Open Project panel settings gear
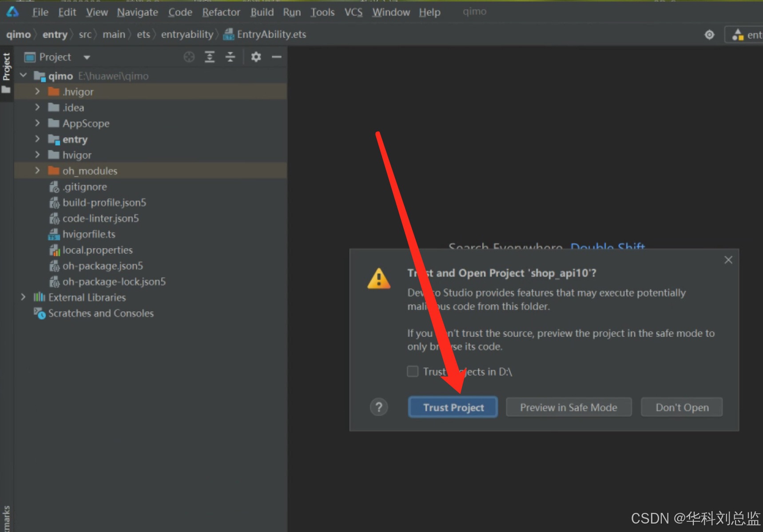763x532 pixels. [x=256, y=57]
